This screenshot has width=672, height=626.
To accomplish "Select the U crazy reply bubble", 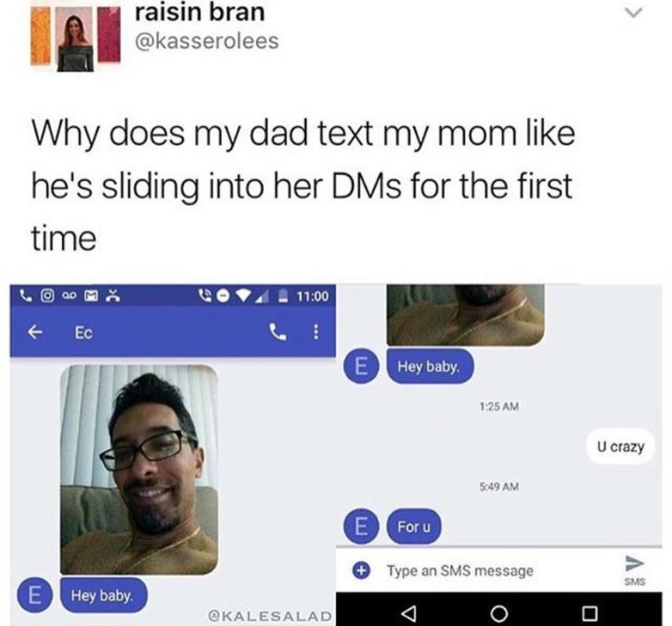I will (620, 447).
